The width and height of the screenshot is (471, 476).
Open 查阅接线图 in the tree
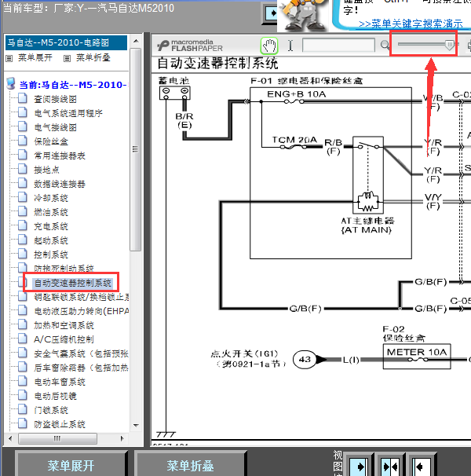coord(55,99)
